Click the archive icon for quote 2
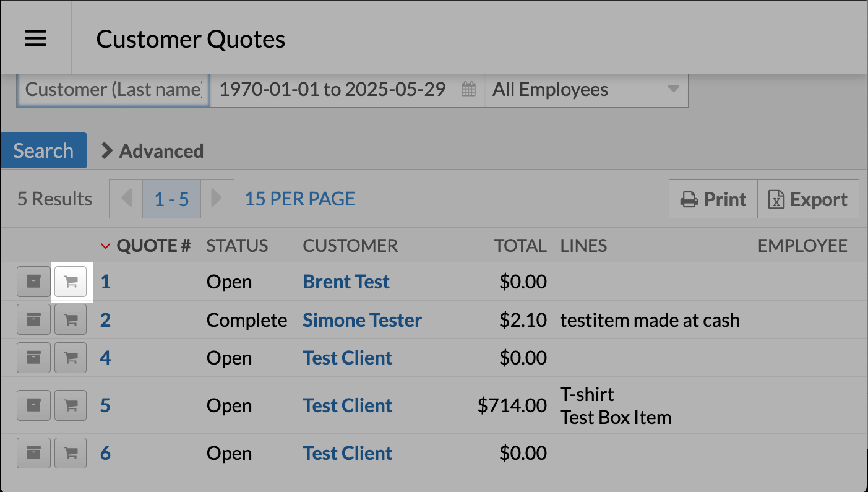This screenshot has width=868, height=492. 33,320
